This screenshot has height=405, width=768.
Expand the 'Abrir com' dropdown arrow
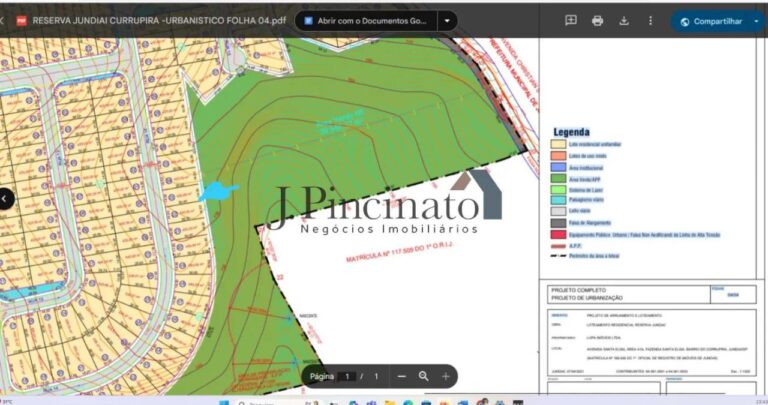click(x=447, y=21)
